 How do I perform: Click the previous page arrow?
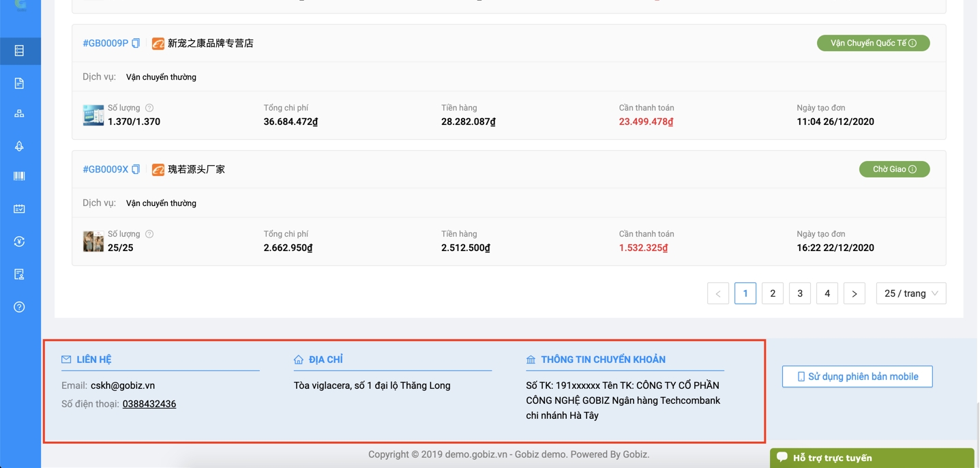pos(717,293)
